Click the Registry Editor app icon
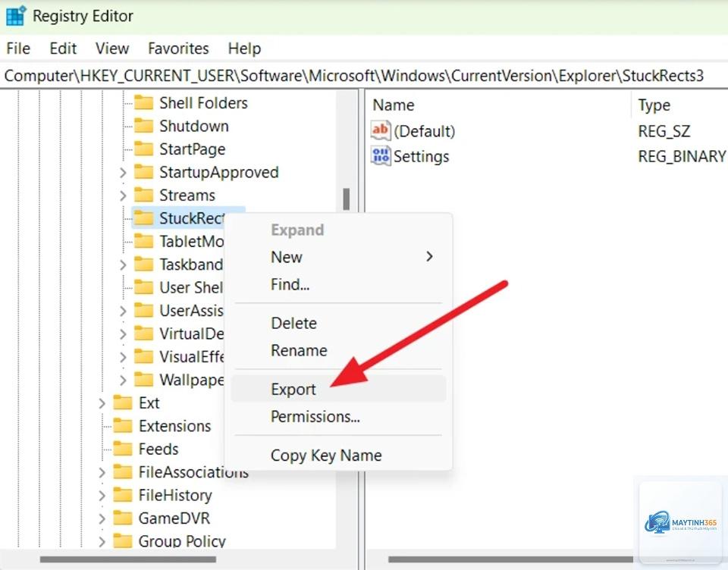Screen dimensions: 728x570 coord(16,16)
